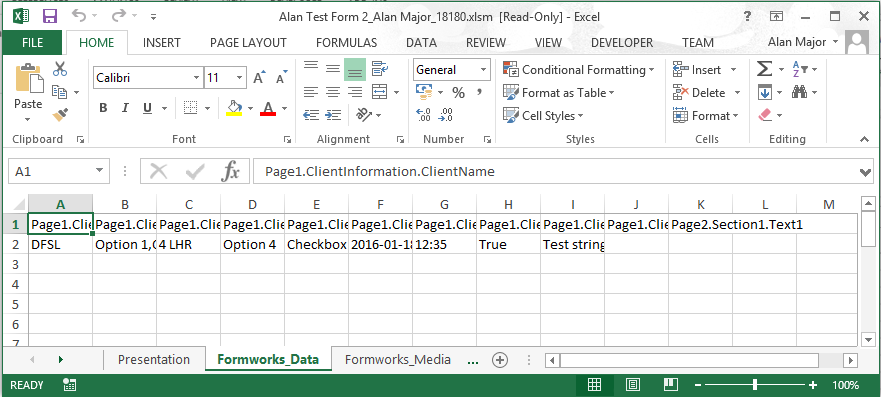Toggle Align Left horizontal alignment
This screenshot has width=881, height=397.
click(x=311, y=92)
